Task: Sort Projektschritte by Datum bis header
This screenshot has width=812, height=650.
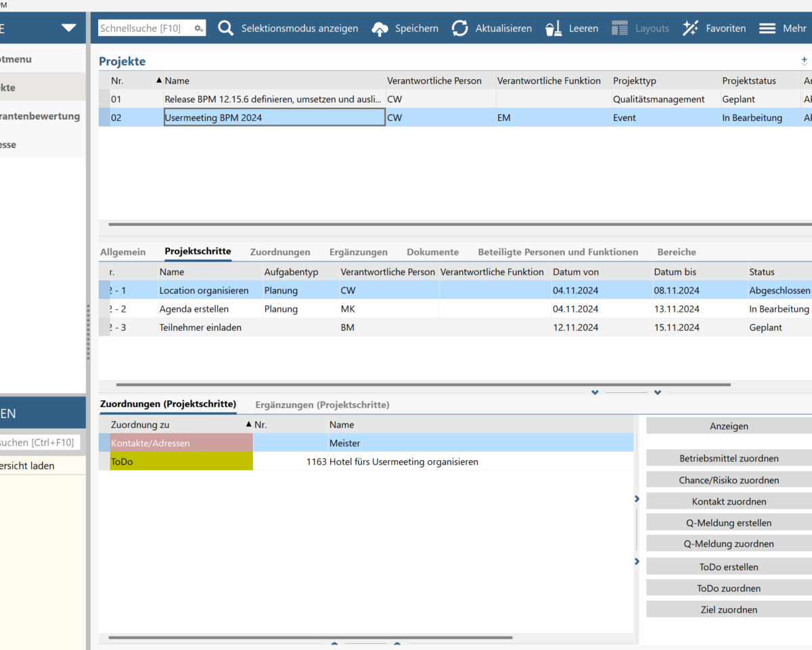Action: click(x=700, y=272)
